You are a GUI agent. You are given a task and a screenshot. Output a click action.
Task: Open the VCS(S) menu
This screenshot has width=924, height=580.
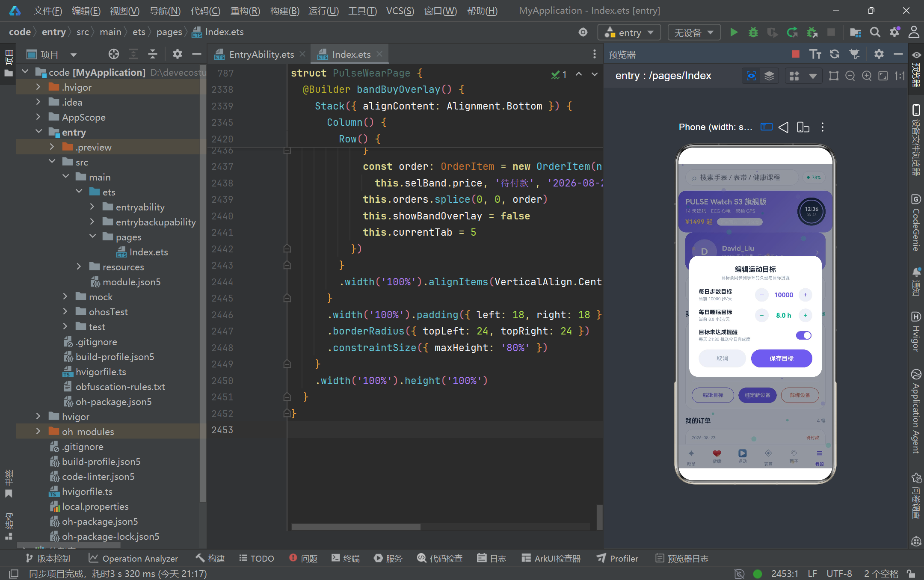point(400,11)
